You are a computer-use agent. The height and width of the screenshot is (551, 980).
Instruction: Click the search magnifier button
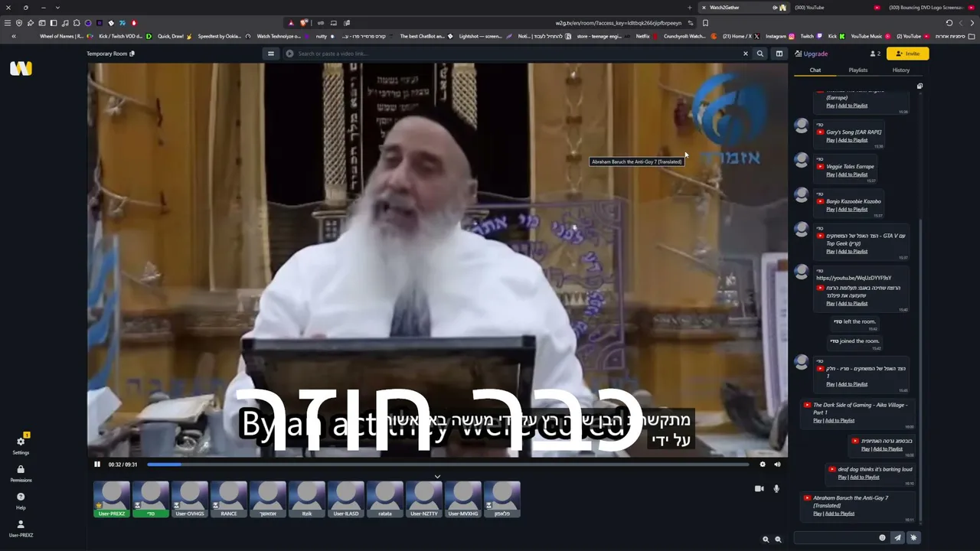pos(760,54)
